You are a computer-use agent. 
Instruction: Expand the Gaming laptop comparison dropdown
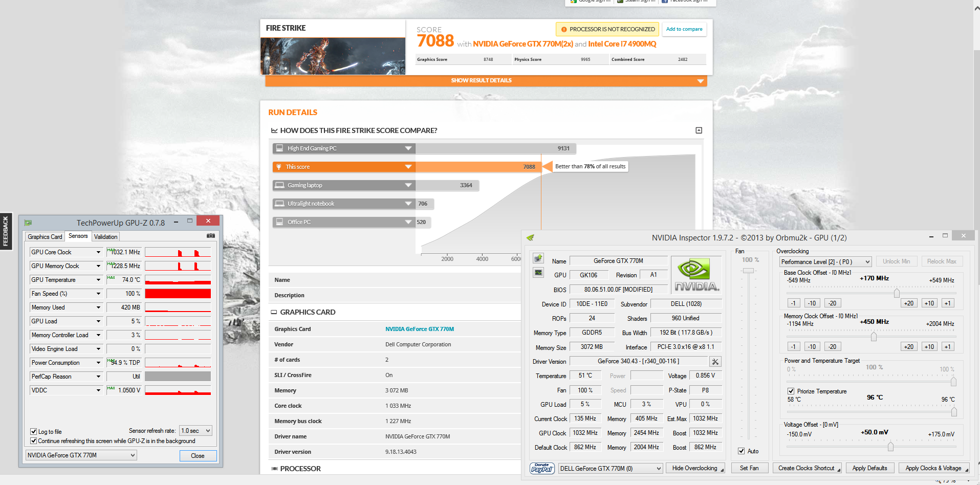tap(408, 185)
